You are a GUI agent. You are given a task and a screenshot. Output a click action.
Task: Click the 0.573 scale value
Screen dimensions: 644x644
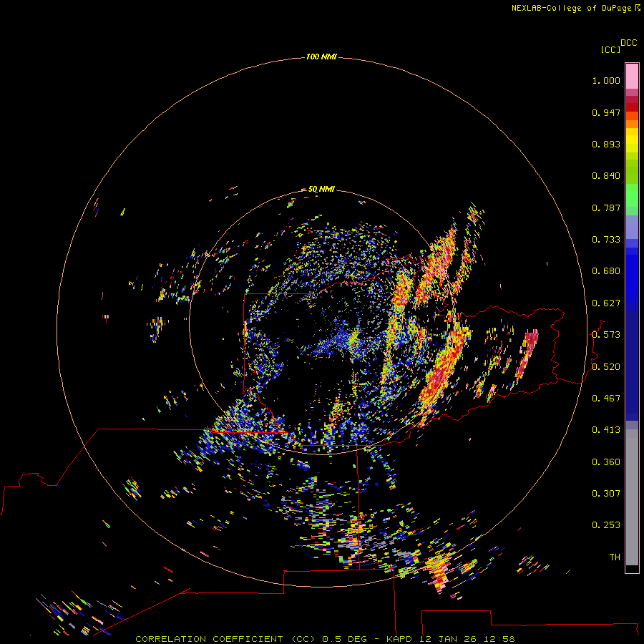[606, 335]
